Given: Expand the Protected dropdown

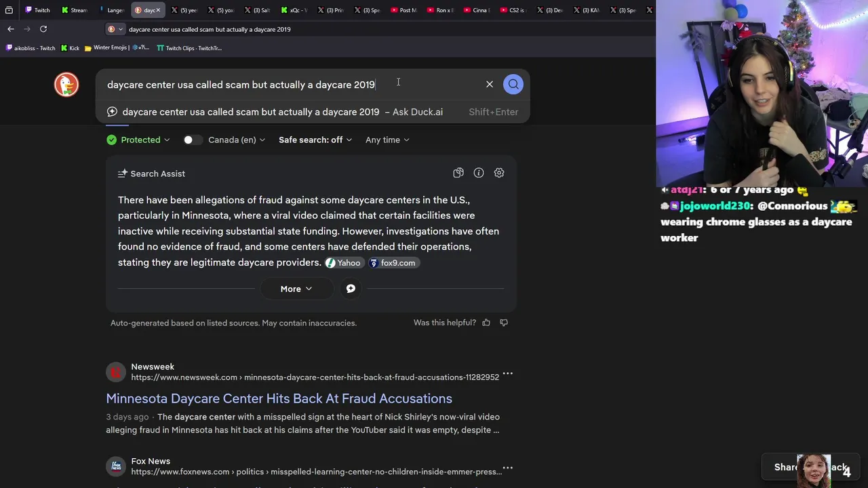Looking at the screenshot, I should pyautogui.click(x=138, y=140).
